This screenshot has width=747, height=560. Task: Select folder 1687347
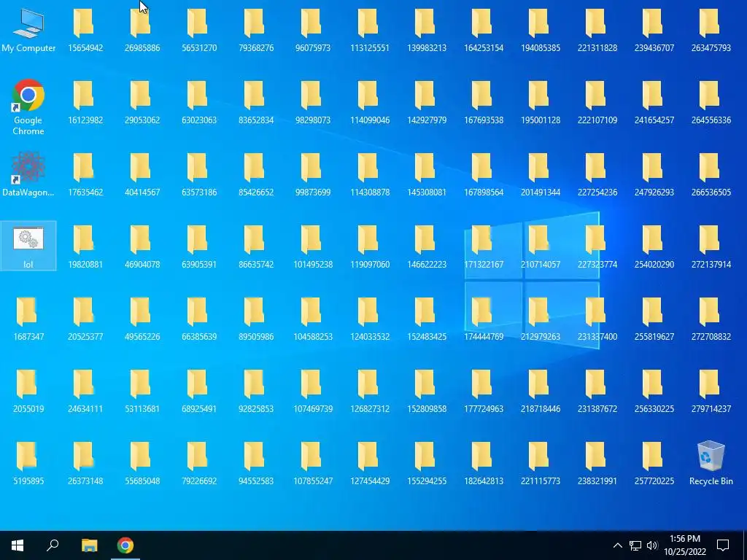(28, 318)
